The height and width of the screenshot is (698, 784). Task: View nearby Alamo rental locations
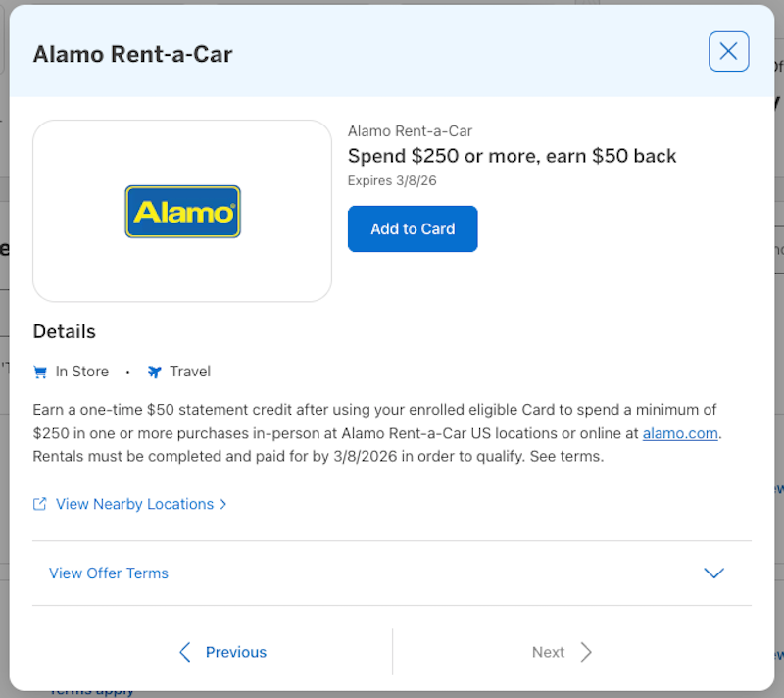137,504
